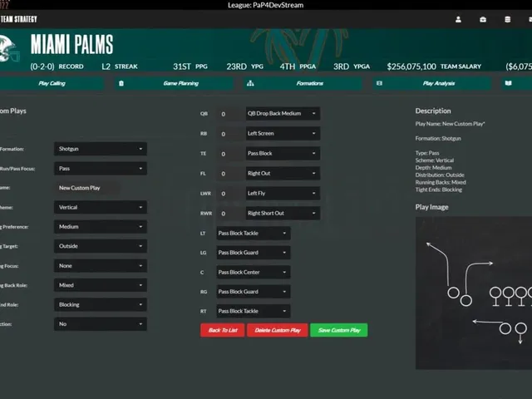Click the Delete Custom Play button
532x399 pixels.
pos(277,330)
